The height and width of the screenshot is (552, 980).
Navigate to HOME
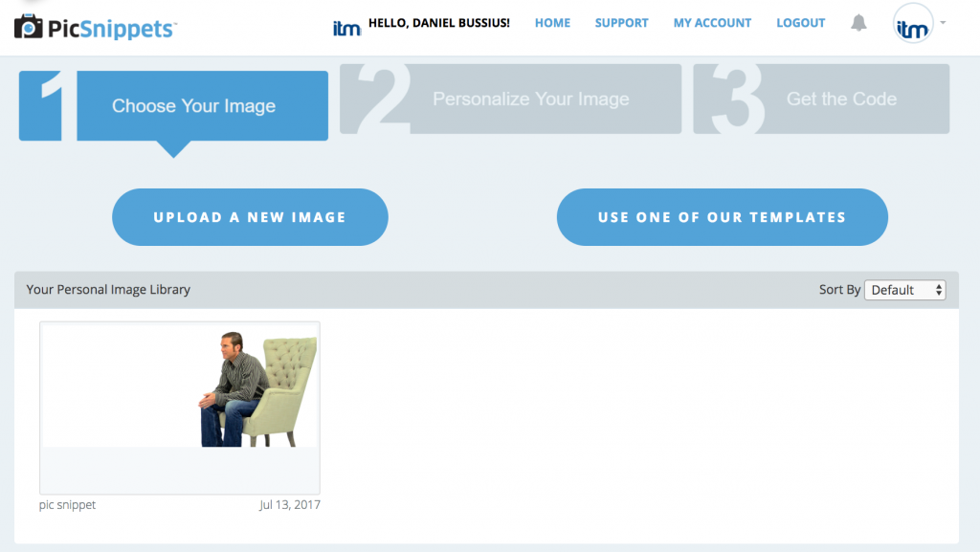[552, 22]
